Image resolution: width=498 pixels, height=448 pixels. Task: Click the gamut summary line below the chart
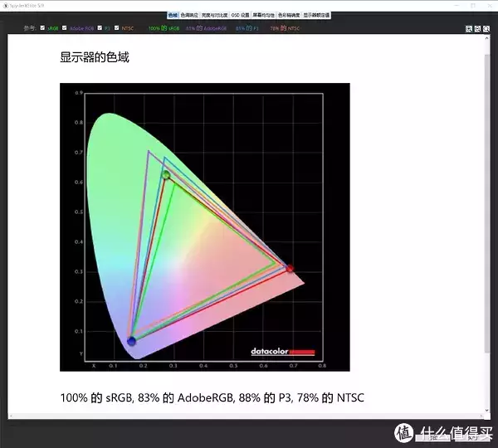[x=212, y=397]
